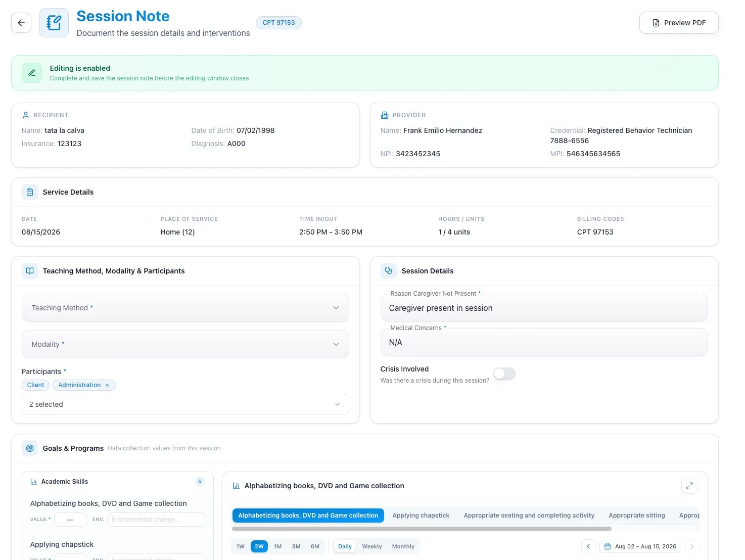
Task: Click the horizontal scrollbar under program tabs
Action: click(422, 529)
